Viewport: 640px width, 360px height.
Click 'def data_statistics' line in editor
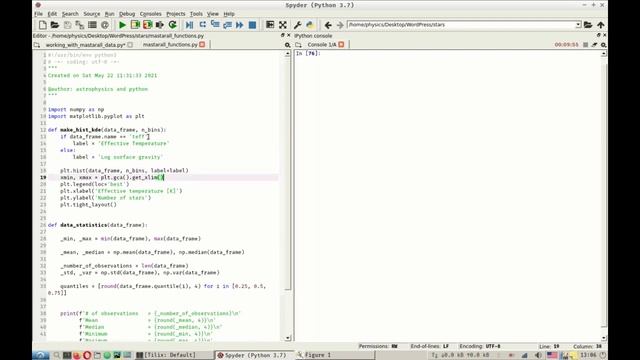point(98,225)
